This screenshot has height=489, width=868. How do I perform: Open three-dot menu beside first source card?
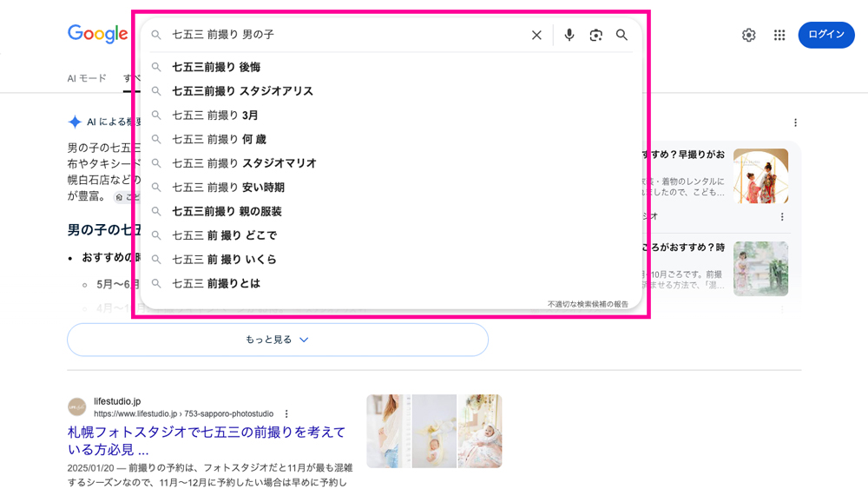[782, 216]
